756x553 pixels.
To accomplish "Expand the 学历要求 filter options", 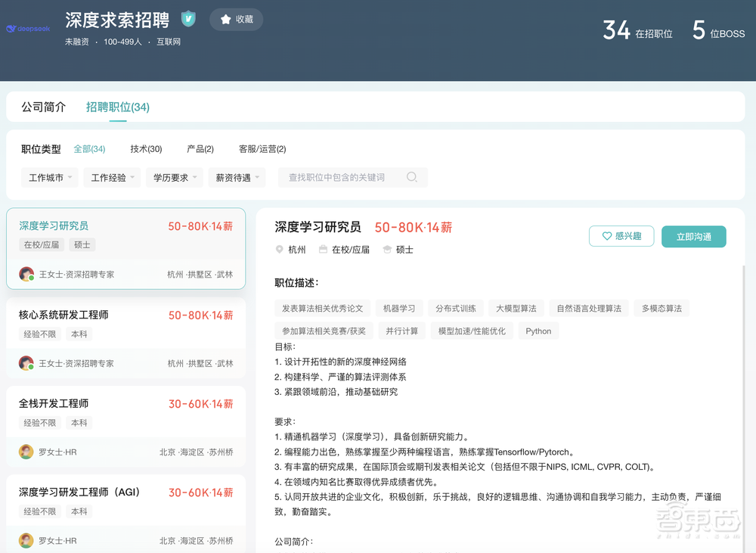I will tap(175, 177).
